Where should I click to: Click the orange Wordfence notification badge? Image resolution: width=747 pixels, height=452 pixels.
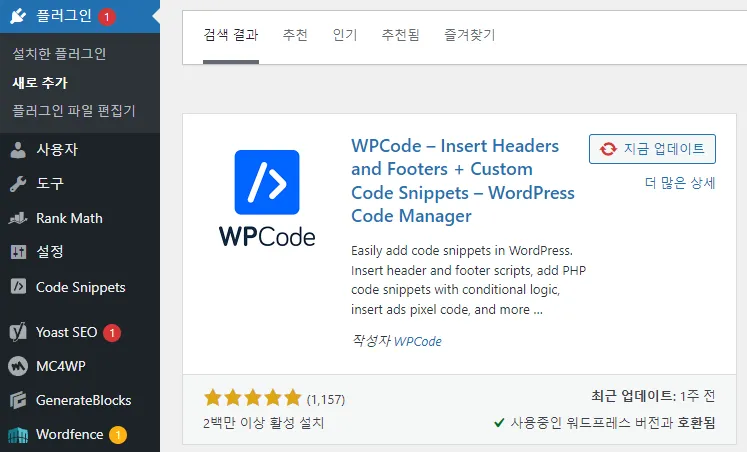point(118,435)
